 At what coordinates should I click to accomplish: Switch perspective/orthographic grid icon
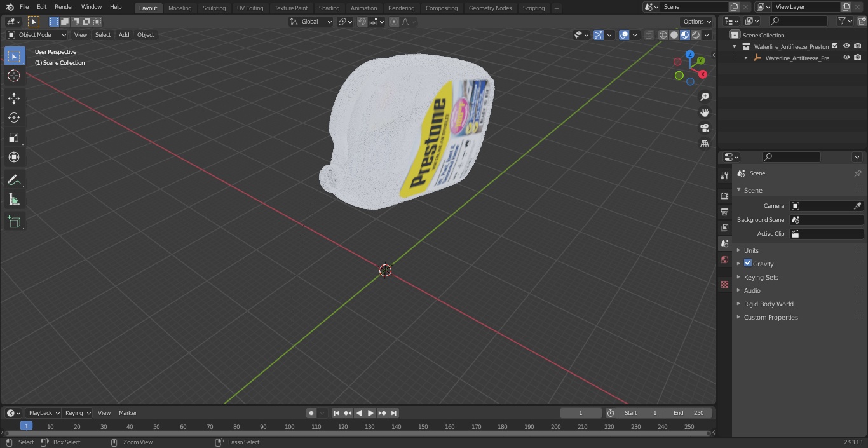tap(704, 144)
